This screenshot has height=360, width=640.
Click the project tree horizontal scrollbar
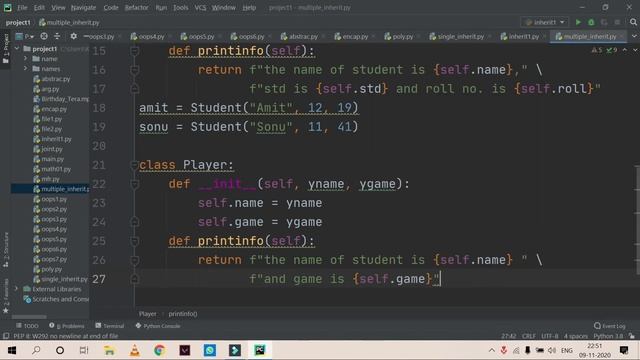[x=29, y=317]
